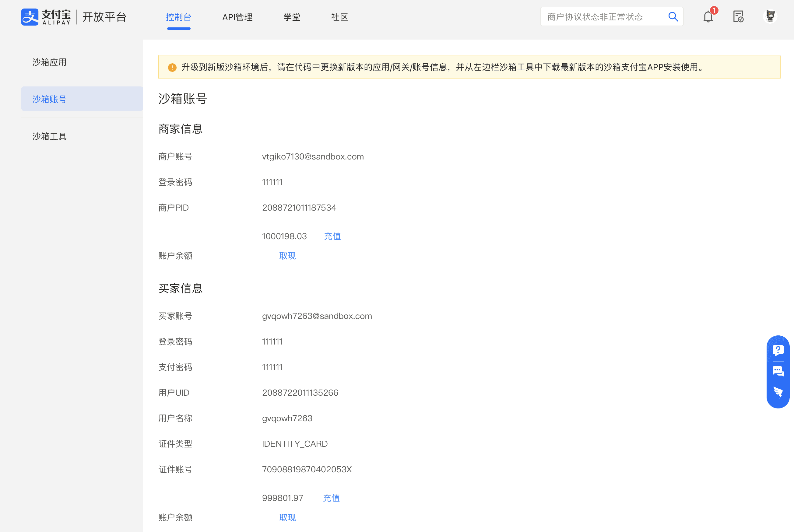Viewport: 794px width, 532px height.
Task: Click 充值 link for buyer balance
Action: click(x=331, y=498)
